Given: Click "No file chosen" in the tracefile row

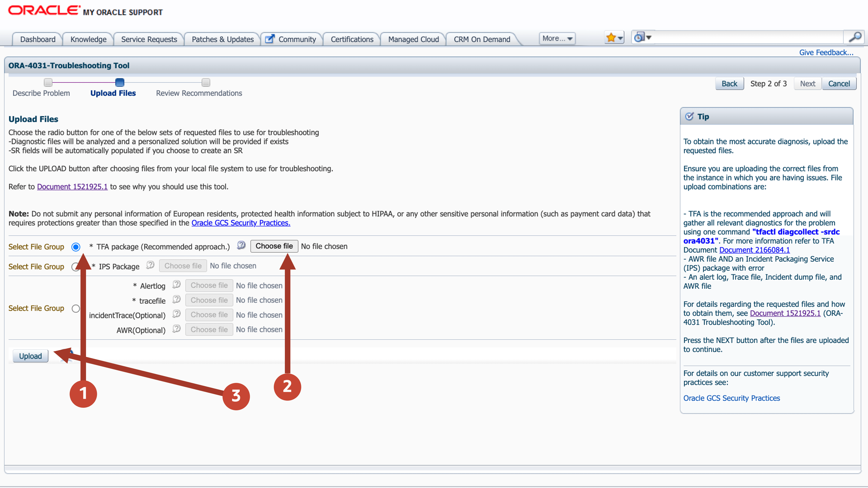Looking at the screenshot, I should (259, 300).
